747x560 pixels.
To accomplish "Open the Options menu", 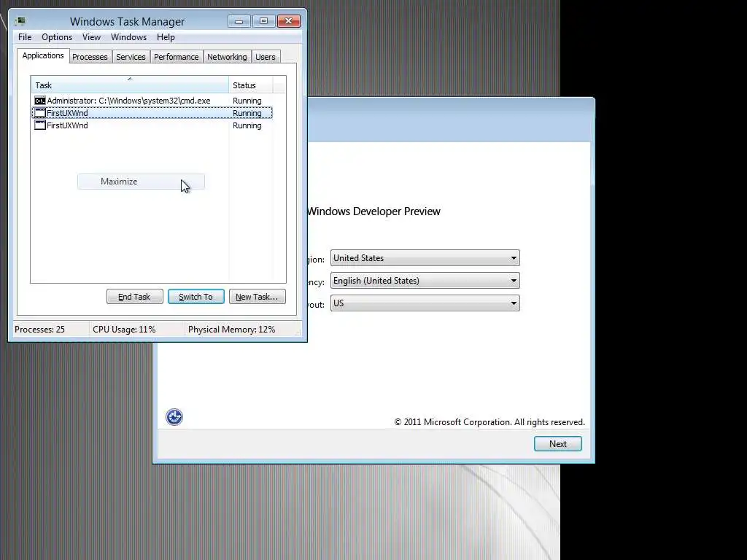I will (57, 37).
